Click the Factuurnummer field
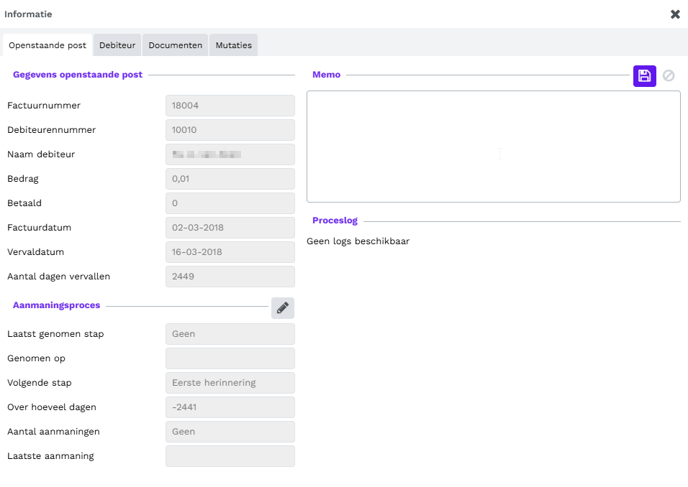 (229, 106)
